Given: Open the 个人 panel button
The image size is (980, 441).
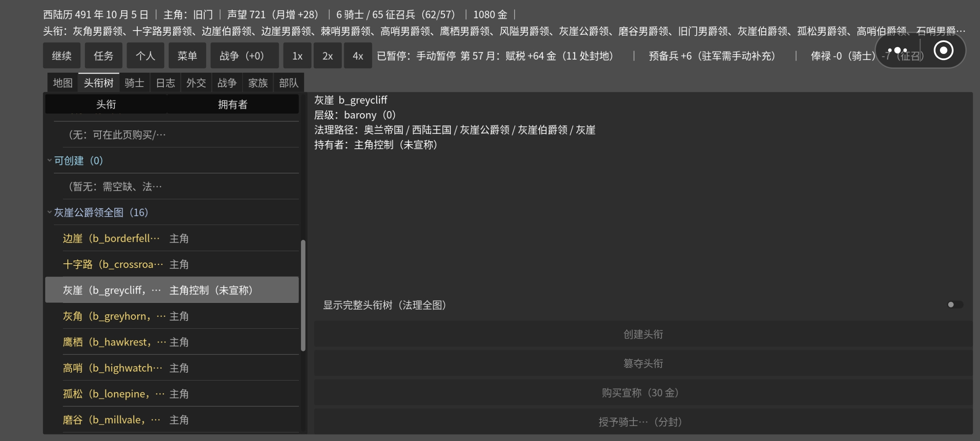Looking at the screenshot, I should (x=145, y=56).
